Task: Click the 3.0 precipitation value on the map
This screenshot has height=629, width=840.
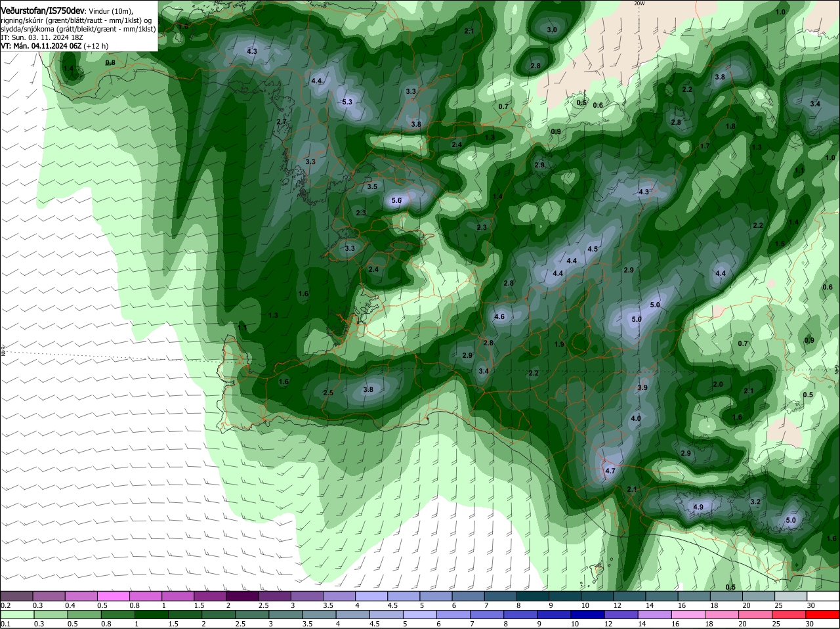Action: tap(552, 30)
